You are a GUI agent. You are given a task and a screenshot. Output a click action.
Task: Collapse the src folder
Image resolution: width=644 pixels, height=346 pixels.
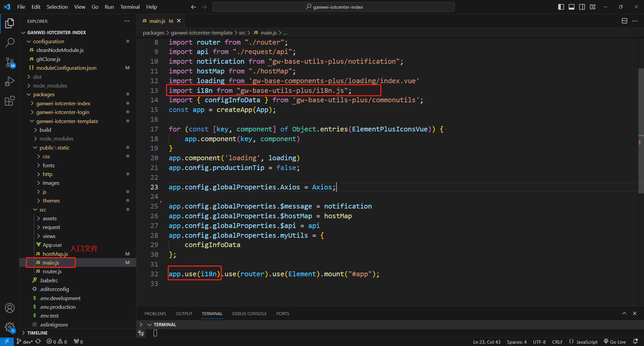[43, 210]
